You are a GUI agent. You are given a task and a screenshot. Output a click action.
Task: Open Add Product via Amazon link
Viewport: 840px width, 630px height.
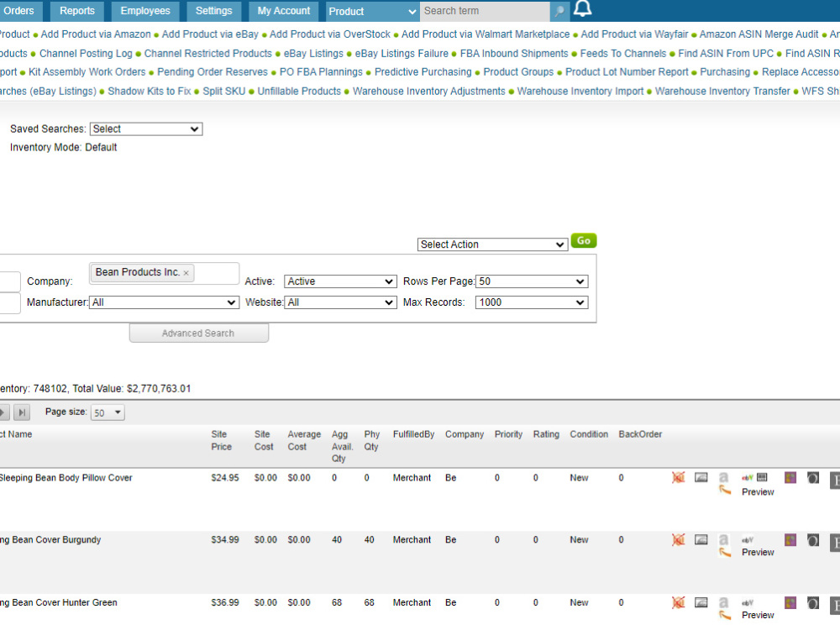pos(96,34)
